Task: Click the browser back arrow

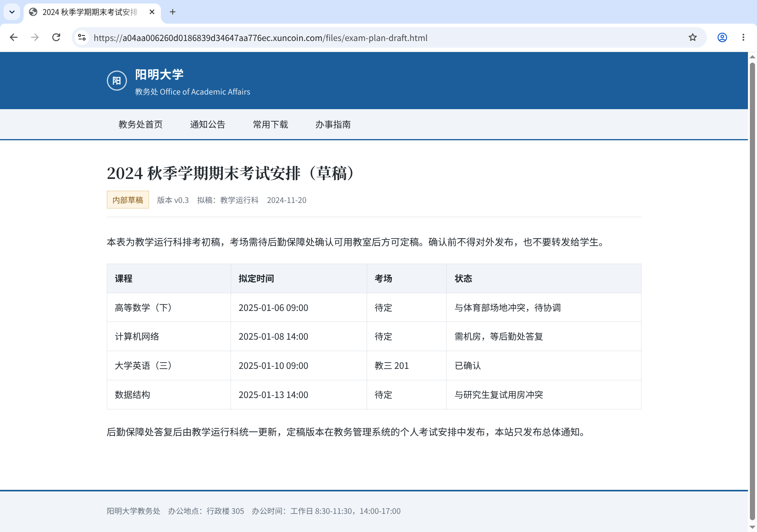Action: pyautogui.click(x=14, y=37)
